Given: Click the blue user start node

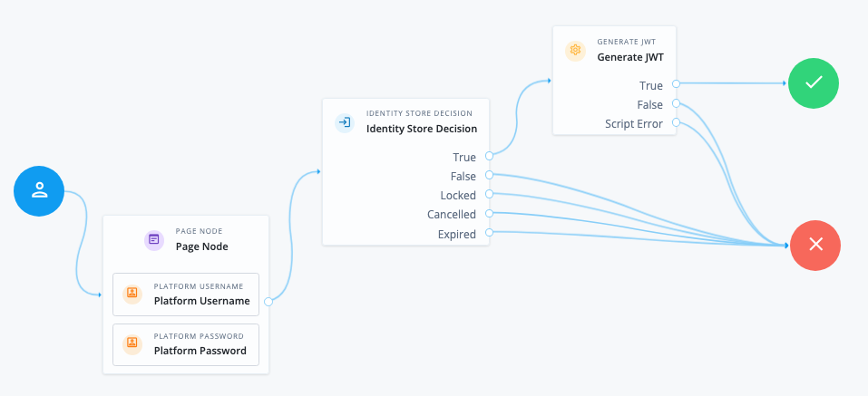Looking at the screenshot, I should pos(39,190).
